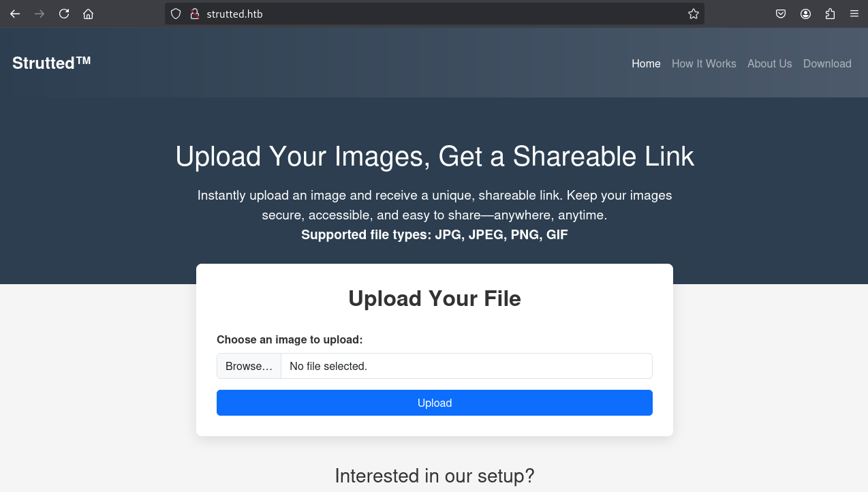Click the 'No file selected.' field
Image resolution: width=868 pixels, height=492 pixels.
[466, 366]
